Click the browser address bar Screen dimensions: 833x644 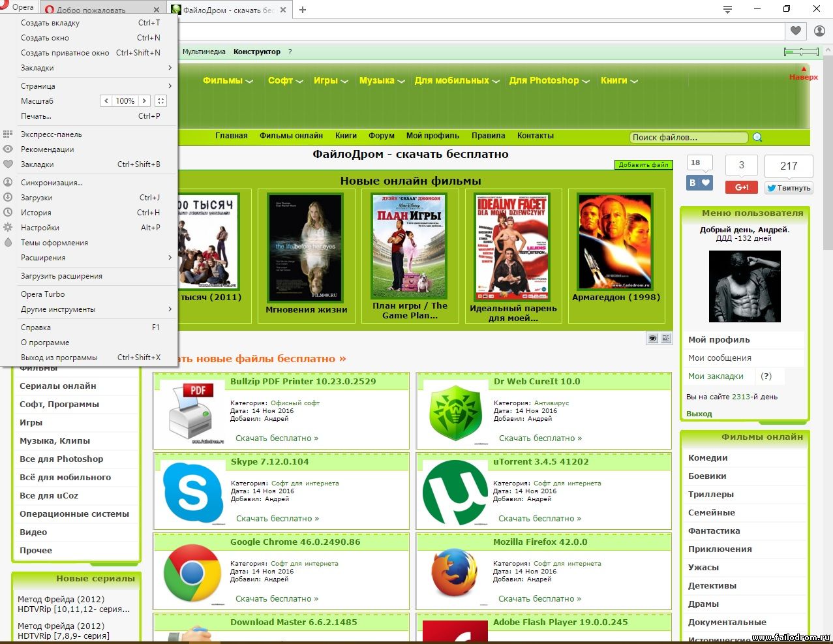[x=480, y=31]
